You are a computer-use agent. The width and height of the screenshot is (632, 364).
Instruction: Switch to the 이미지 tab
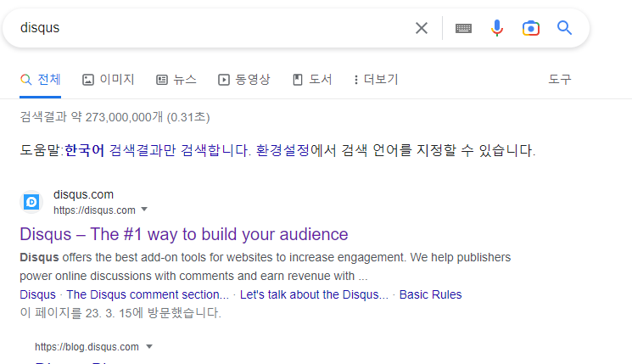[108, 80]
